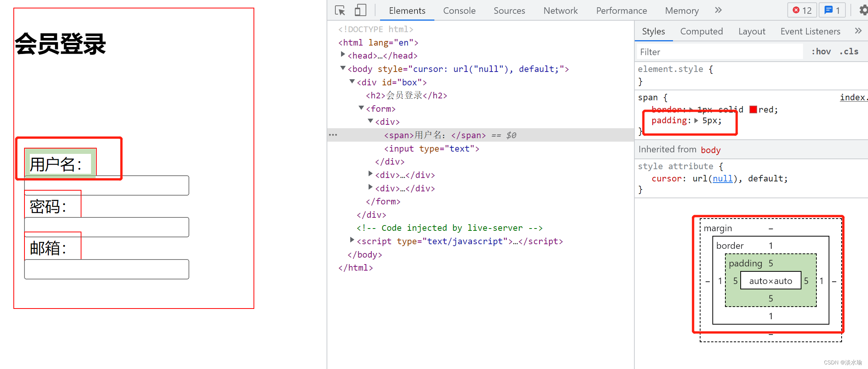Screen dimensions: 868x369
Task: Collapse the body node
Action: tap(343, 68)
